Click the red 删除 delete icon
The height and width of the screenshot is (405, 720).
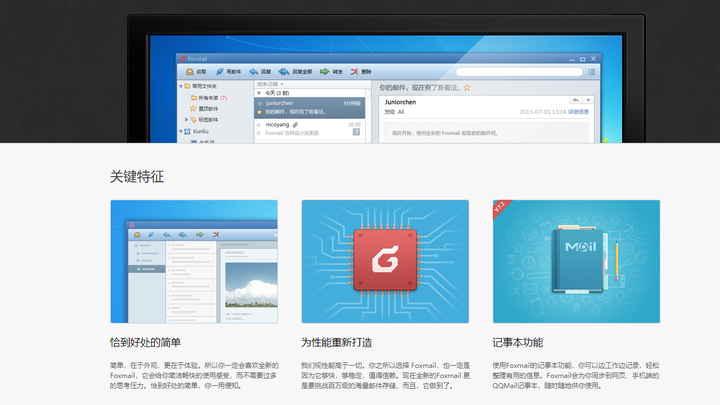354,72
